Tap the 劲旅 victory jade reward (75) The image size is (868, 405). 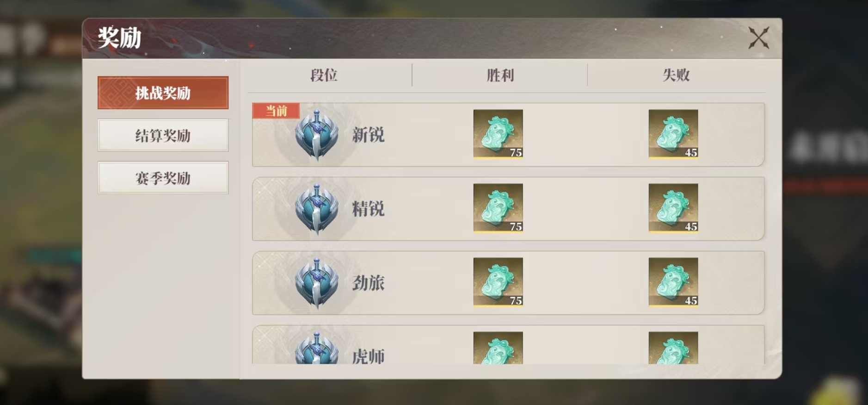(x=498, y=282)
